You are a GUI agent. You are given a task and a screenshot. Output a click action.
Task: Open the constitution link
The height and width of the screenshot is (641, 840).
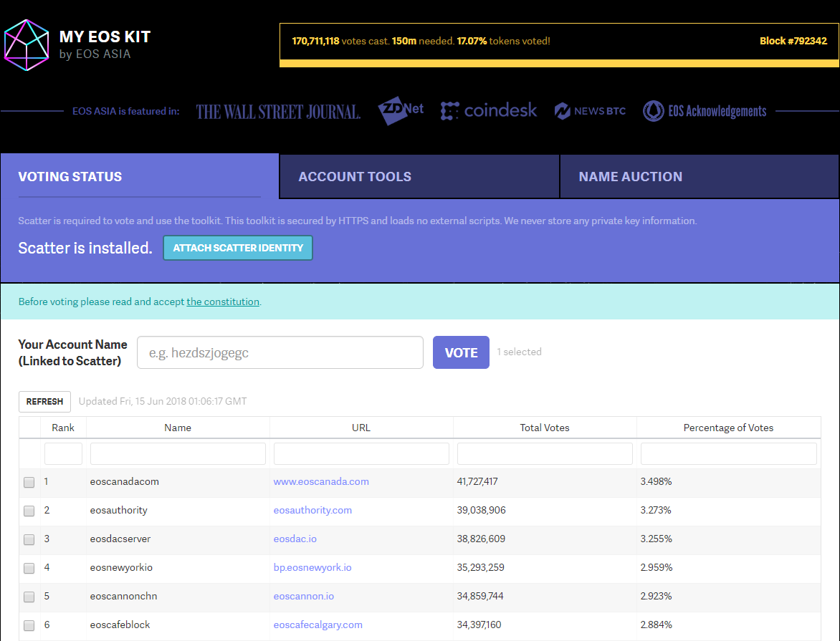click(223, 302)
